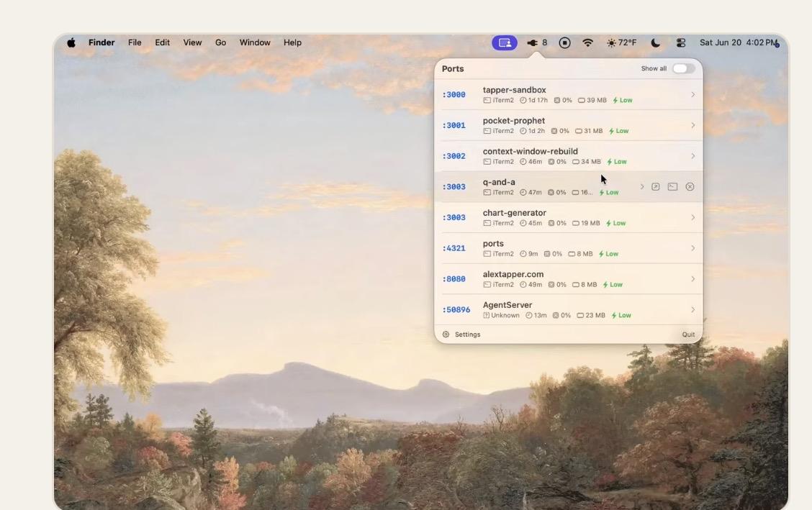The width and height of the screenshot is (812, 510).
Task: Click the clock icon in pocket-prophet row
Action: [523, 131]
